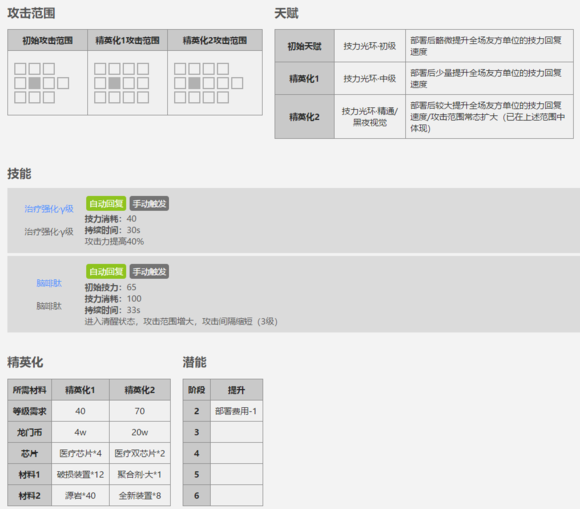
Task: Select the shaded operator tile in 精英化1攻击范围 grid
Action: tap(114, 83)
